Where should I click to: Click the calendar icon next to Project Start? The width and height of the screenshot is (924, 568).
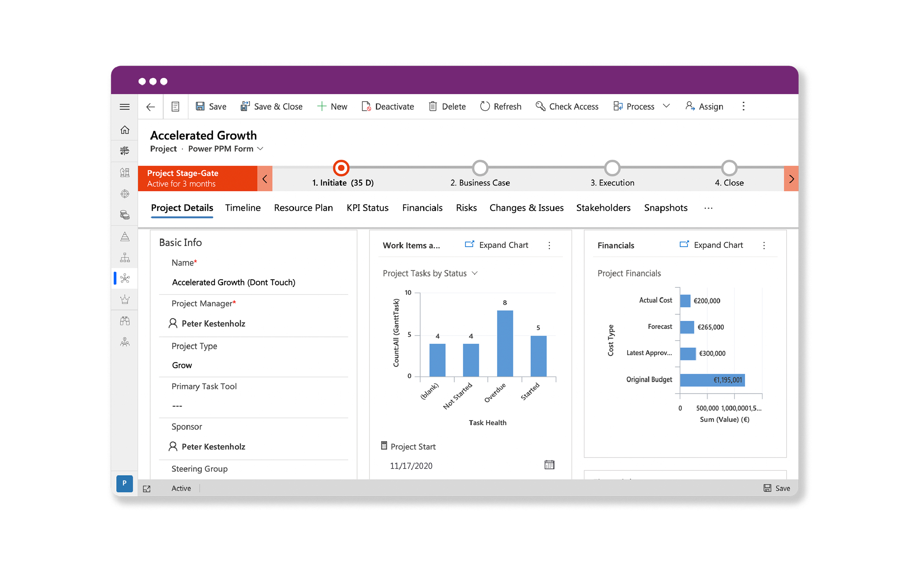click(549, 465)
